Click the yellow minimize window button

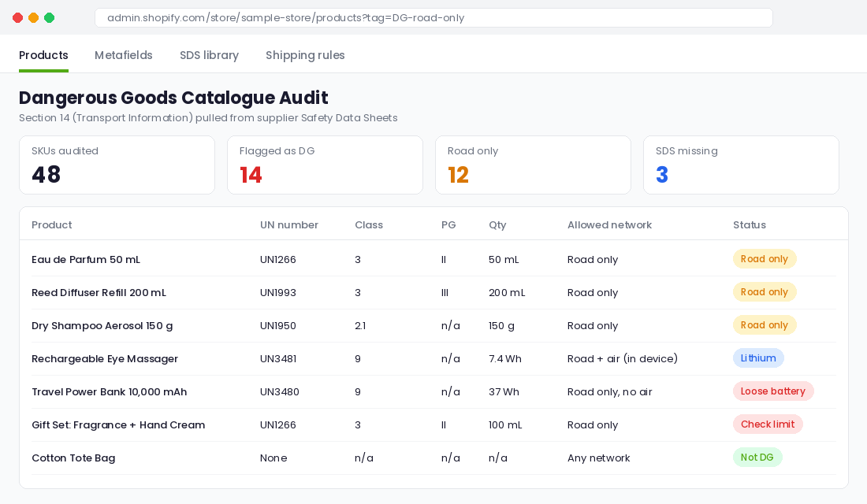click(33, 17)
